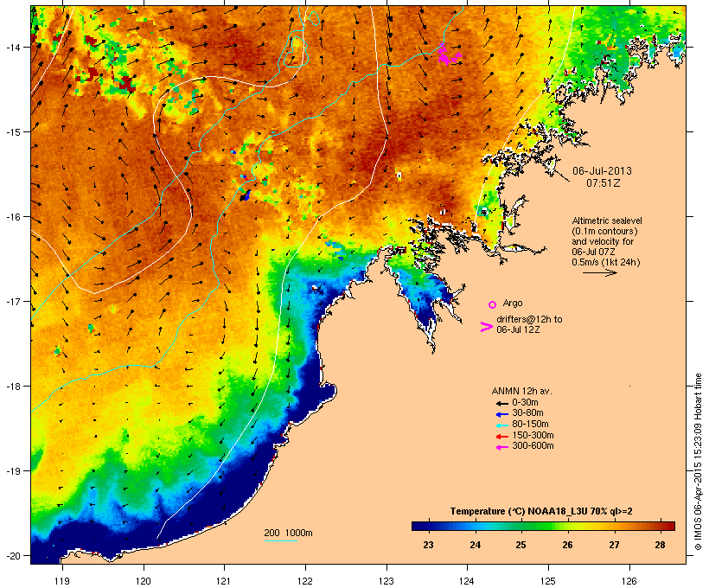Click the Altimetric sealevel label
This screenshot has width=709, height=588.
(607, 220)
